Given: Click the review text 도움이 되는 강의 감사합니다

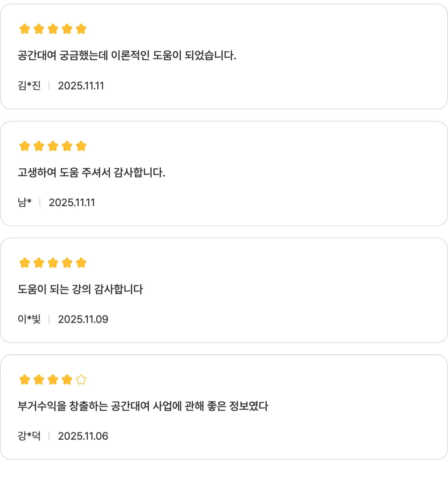Looking at the screenshot, I should 80,289.
